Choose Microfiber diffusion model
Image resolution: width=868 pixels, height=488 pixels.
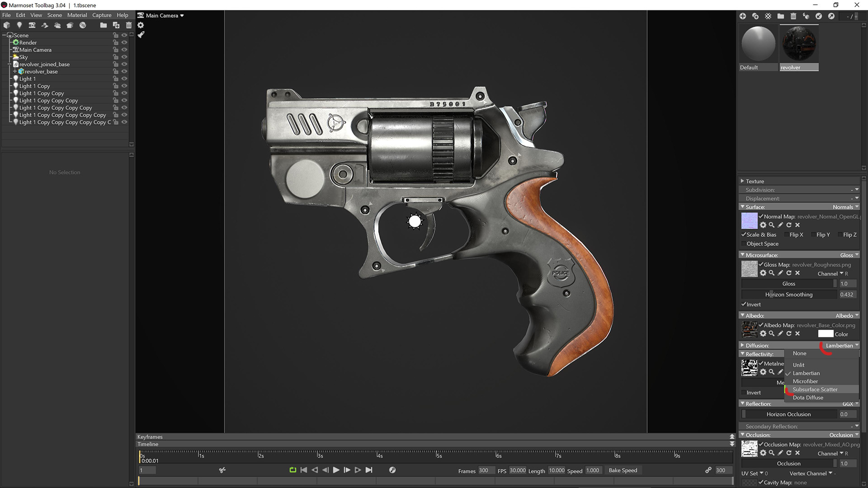(x=821, y=381)
